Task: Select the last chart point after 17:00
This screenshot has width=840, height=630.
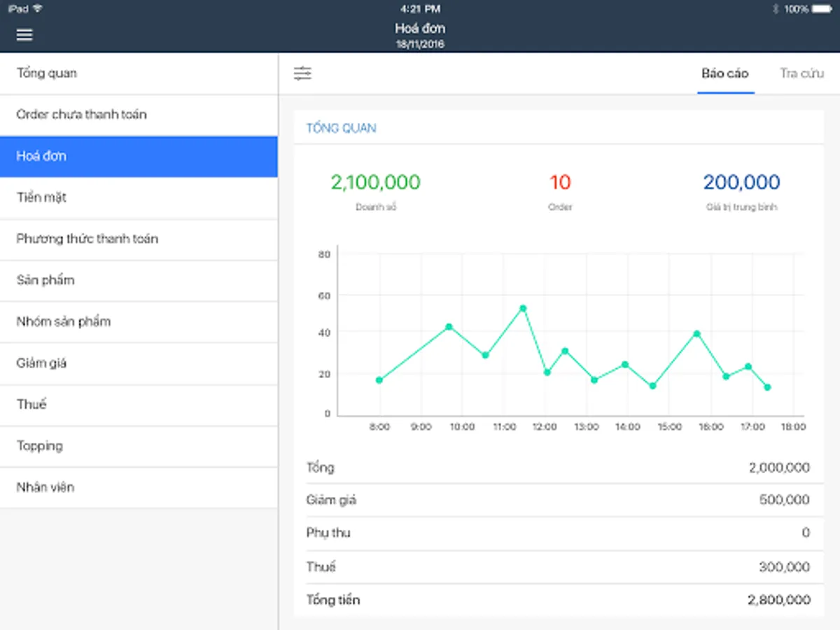Action: click(x=767, y=387)
